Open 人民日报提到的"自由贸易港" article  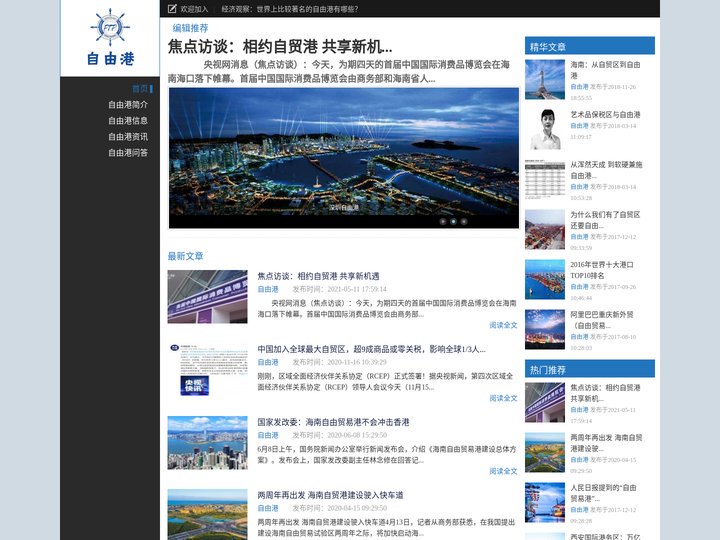click(x=603, y=493)
